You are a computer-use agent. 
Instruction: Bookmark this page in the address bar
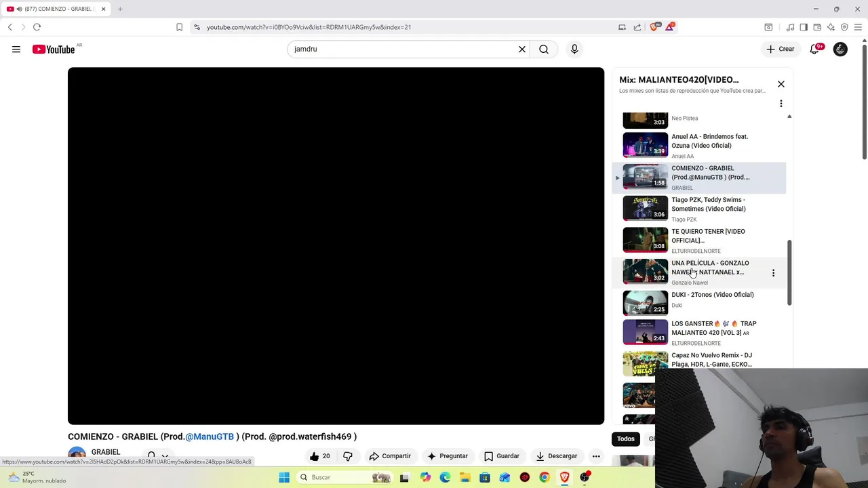tap(179, 27)
